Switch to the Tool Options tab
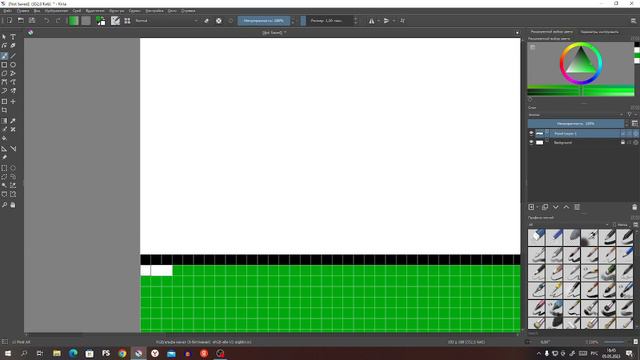 [599, 31]
